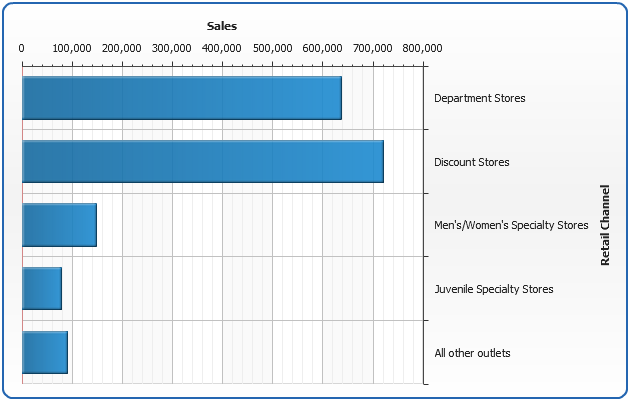Viewport: 630px width, 401px height.
Task: Click the 0 tick label
Action: click(x=22, y=47)
